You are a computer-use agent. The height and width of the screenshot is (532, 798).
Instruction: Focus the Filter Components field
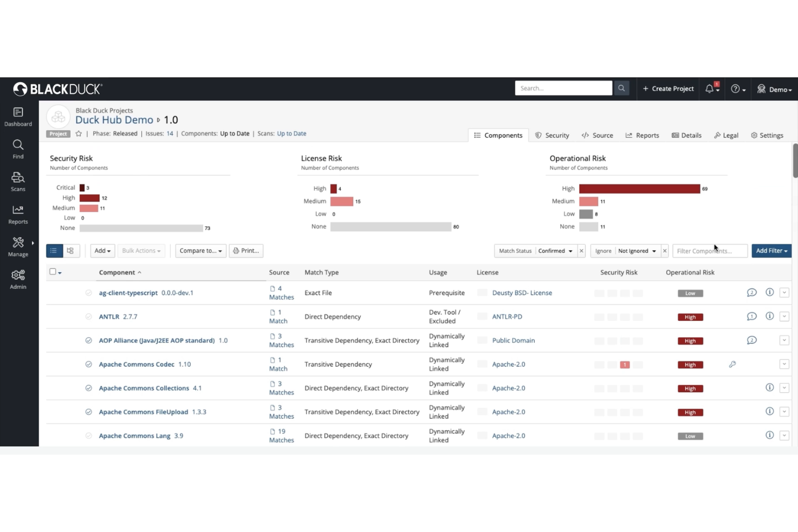coord(710,251)
